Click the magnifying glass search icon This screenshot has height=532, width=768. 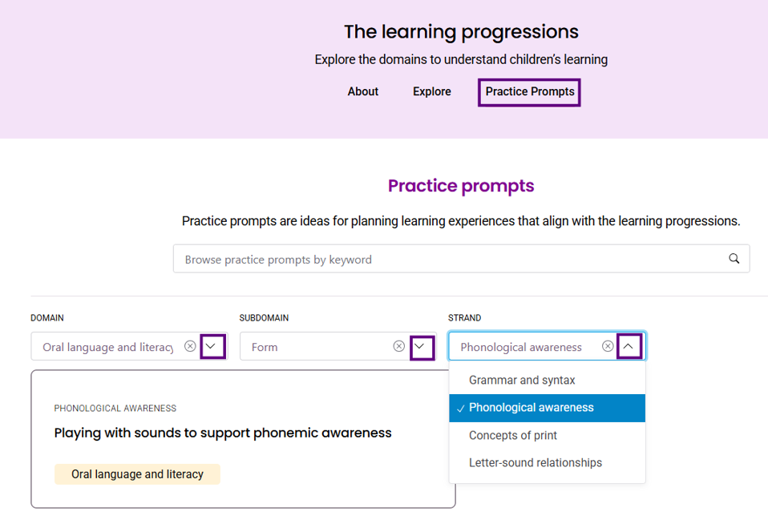[x=734, y=259]
